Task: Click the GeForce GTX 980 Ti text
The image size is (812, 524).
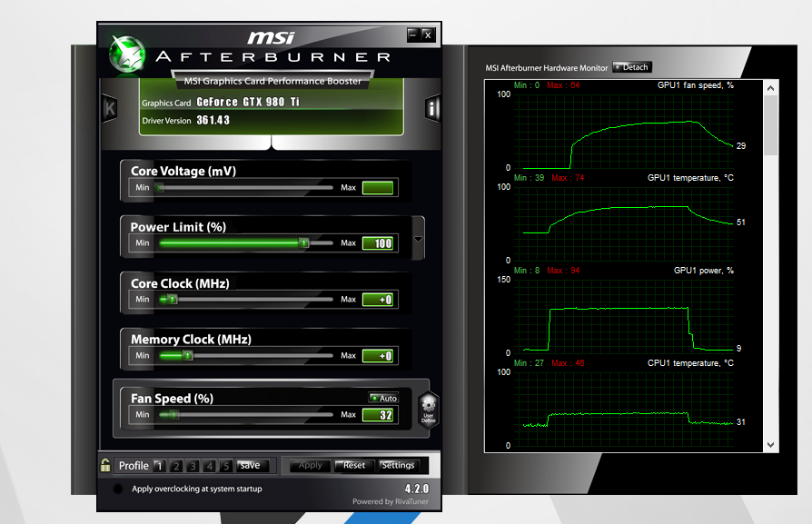Action: click(248, 102)
